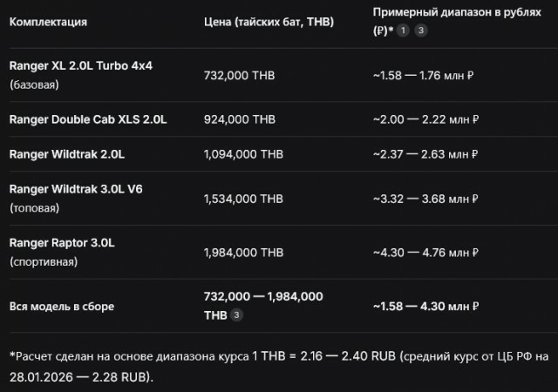Click the 732,000 THB price cell
This screenshot has width=558, height=392.
point(238,76)
